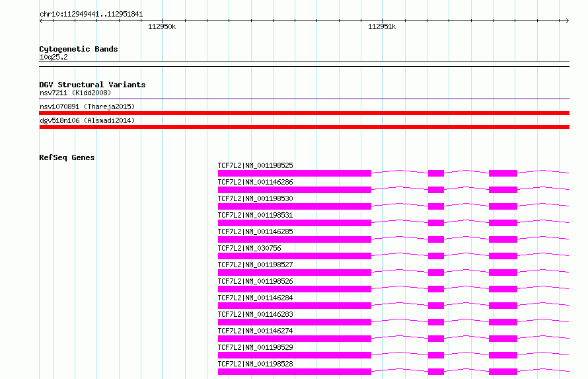Open variant nsv1070891 (Thareja2015) label

pos(87,106)
